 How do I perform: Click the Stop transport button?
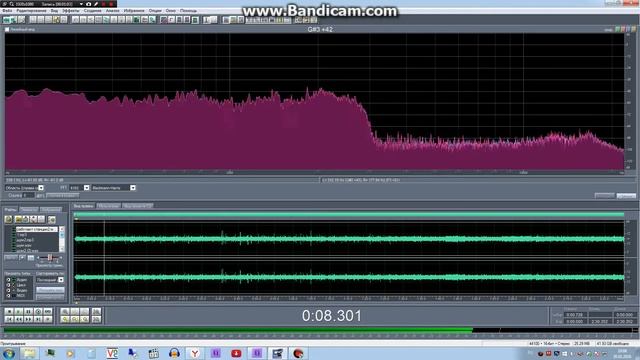click(9, 312)
